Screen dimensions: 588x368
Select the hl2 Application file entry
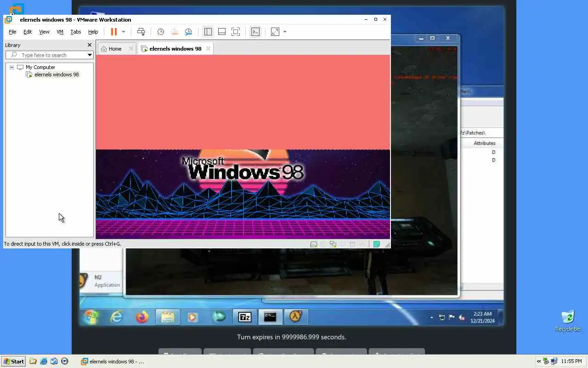pos(100,281)
